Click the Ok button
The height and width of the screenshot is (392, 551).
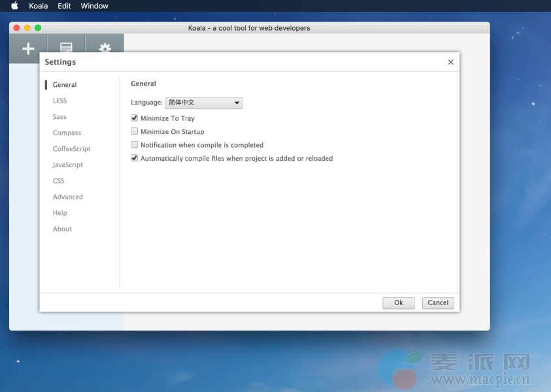coord(398,302)
